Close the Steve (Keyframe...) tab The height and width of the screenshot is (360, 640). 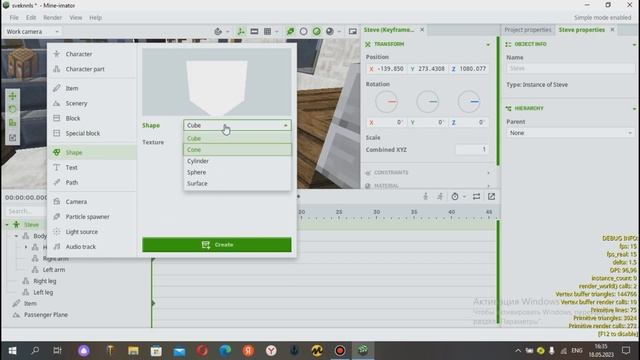pyautogui.click(x=422, y=30)
